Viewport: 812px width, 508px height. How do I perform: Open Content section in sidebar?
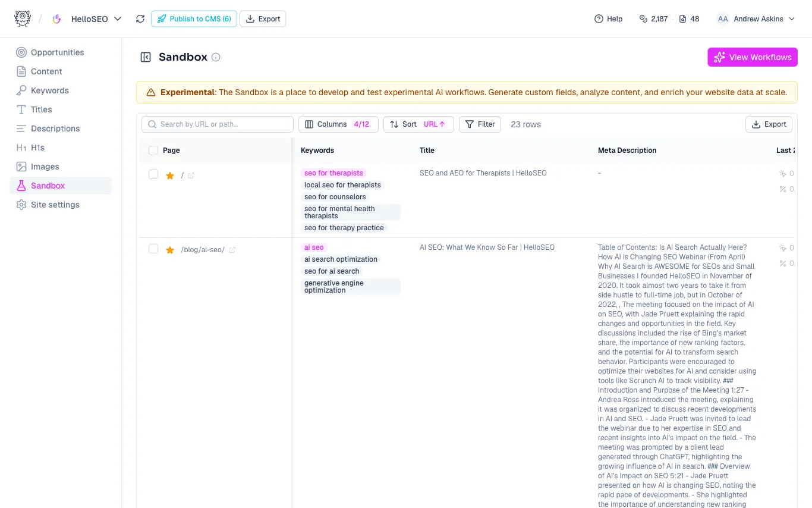coord(61,71)
